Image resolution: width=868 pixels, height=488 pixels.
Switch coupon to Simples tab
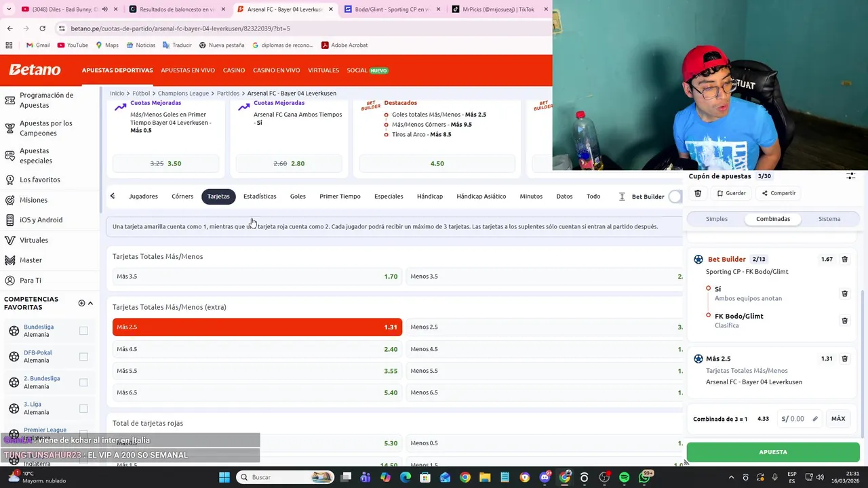pyautogui.click(x=716, y=219)
